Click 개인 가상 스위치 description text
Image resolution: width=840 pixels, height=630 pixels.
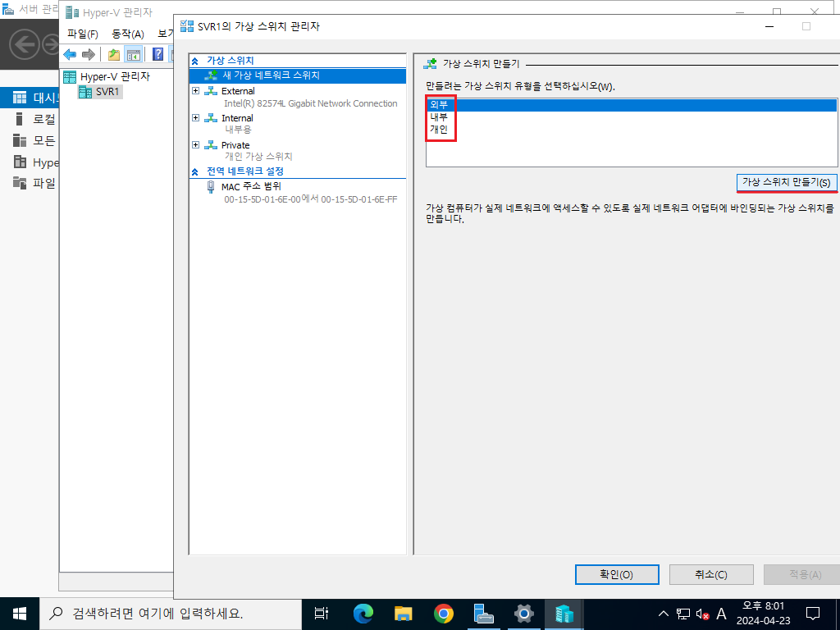point(258,157)
